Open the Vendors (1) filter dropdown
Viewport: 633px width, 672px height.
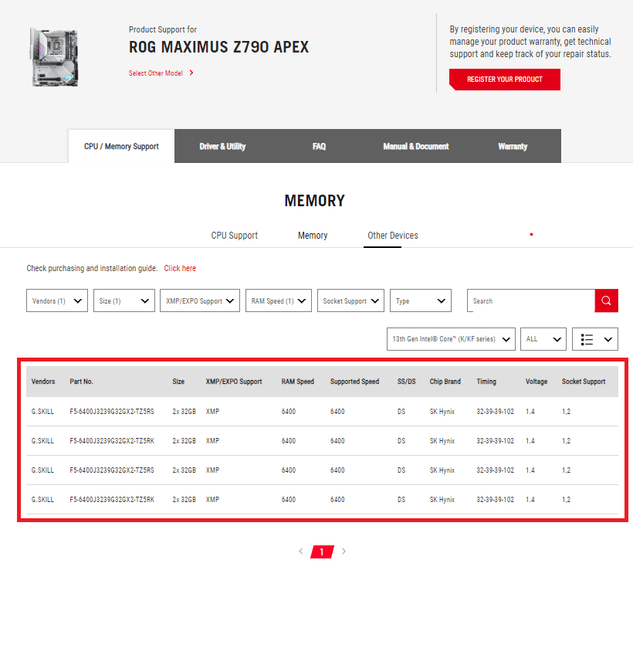[x=57, y=300]
